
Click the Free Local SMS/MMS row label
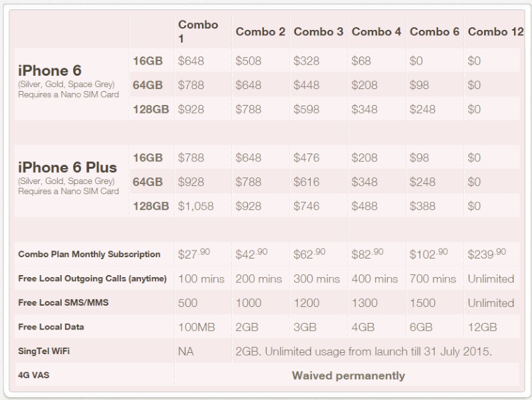click(x=63, y=302)
